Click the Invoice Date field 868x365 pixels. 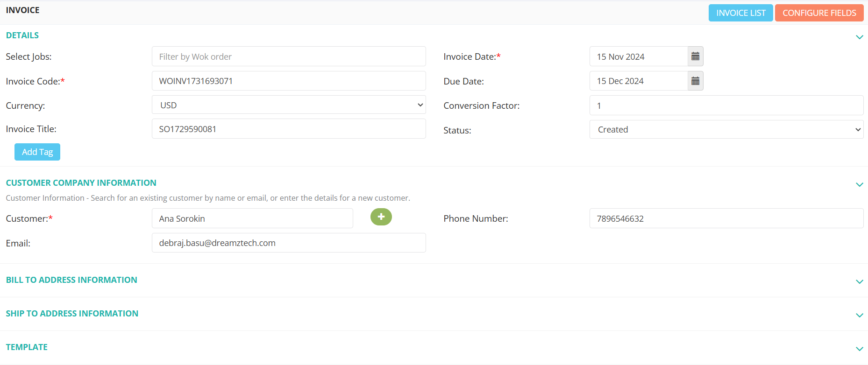pos(639,56)
